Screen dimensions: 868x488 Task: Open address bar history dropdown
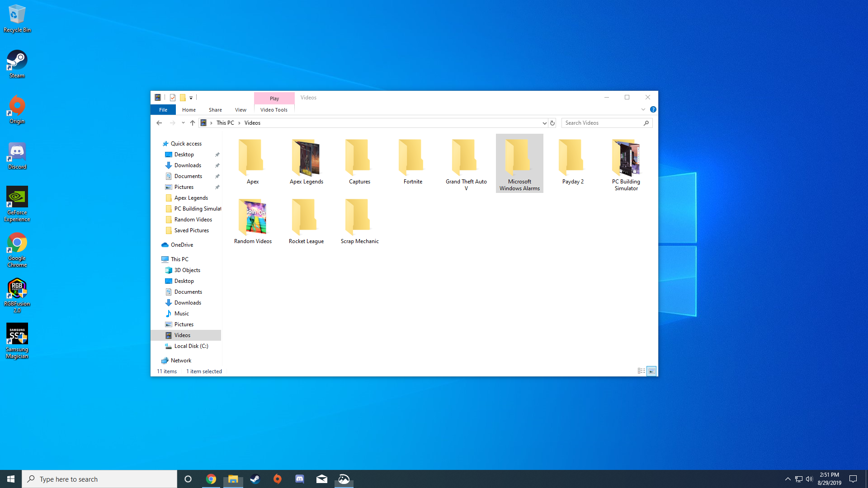coord(544,123)
